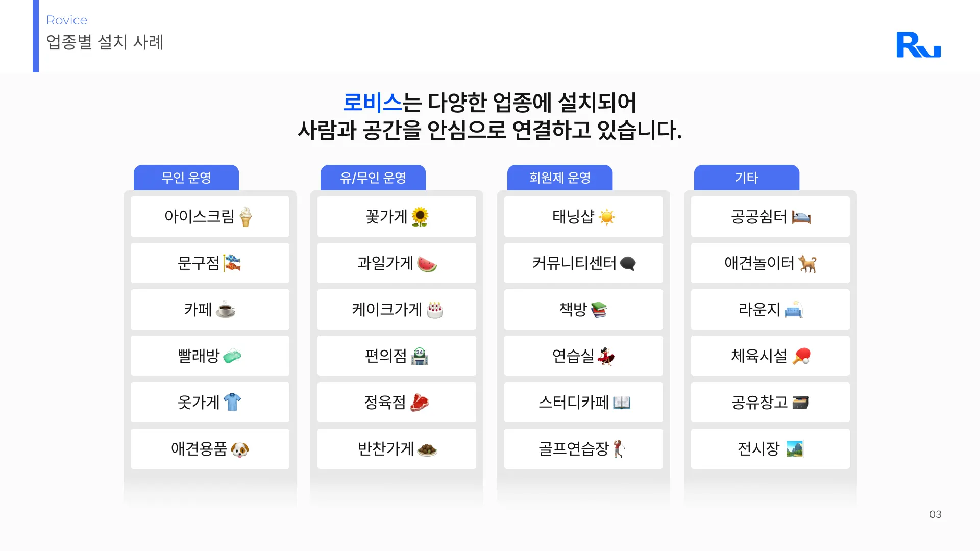Viewport: 980px width, 551px height.
Task: Click the birthday cake emoji
Action: (434, 310)
